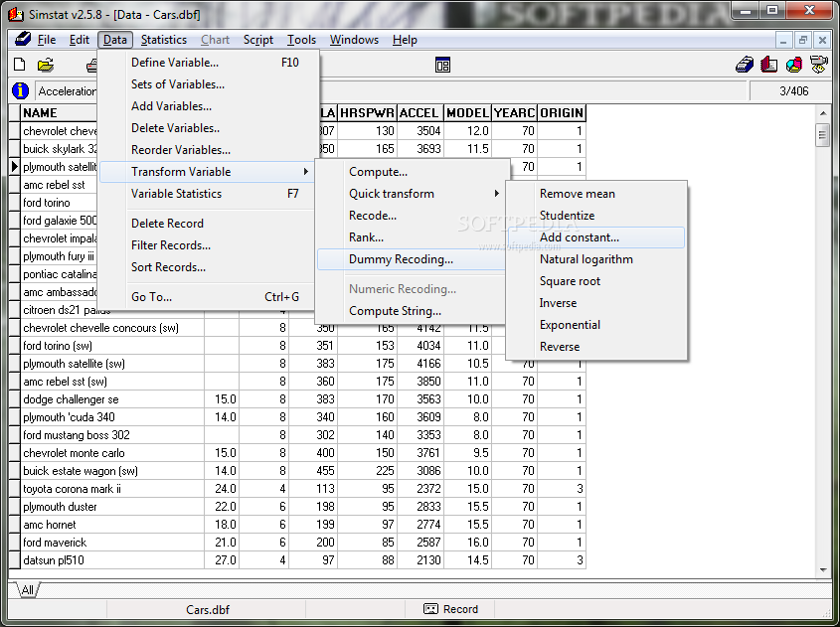The width and height of the screenshot is (840, 627).
Task: Click the ORIGIN column header
Action: click(562, 113)
